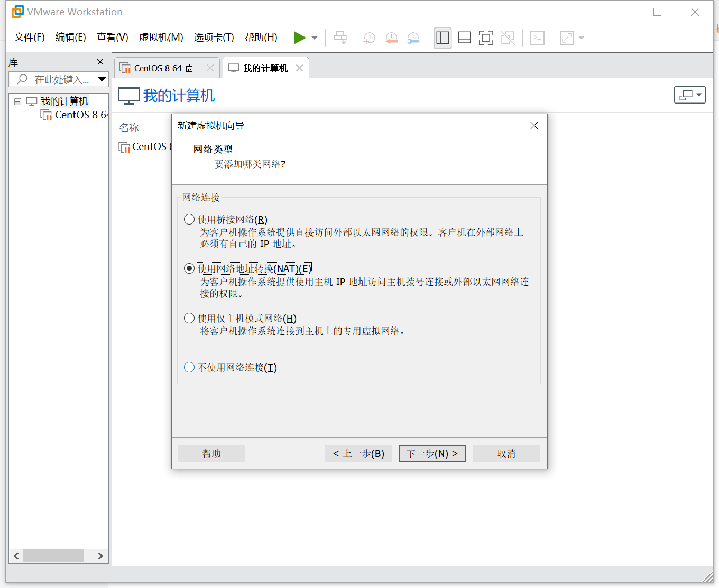Click the revert to snapshot icon
Viewport: 719px width, 588px height.
391,38
